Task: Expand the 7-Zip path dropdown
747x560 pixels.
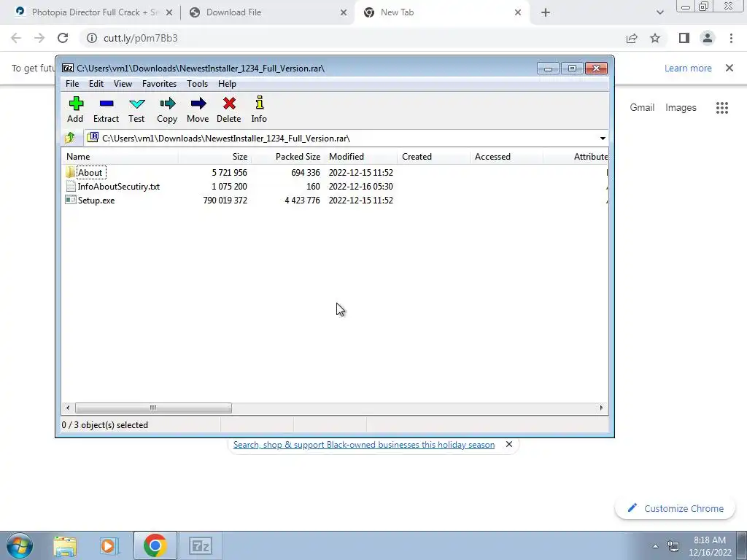Action: click(x=603, y=138)
